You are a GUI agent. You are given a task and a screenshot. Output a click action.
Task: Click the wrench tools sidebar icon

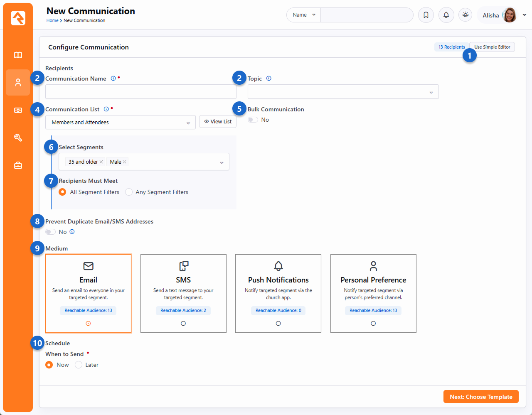pos(18,138)
